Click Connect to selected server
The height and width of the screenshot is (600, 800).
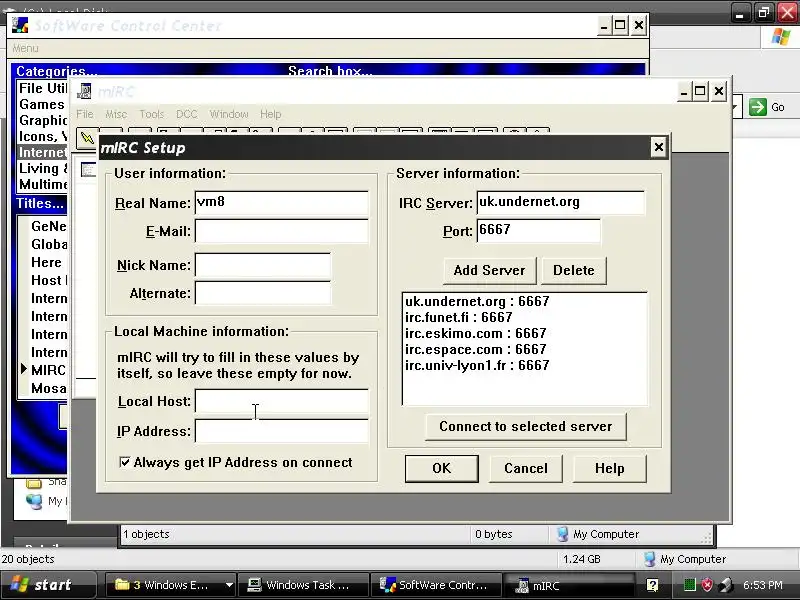click(x=526, y=427)
